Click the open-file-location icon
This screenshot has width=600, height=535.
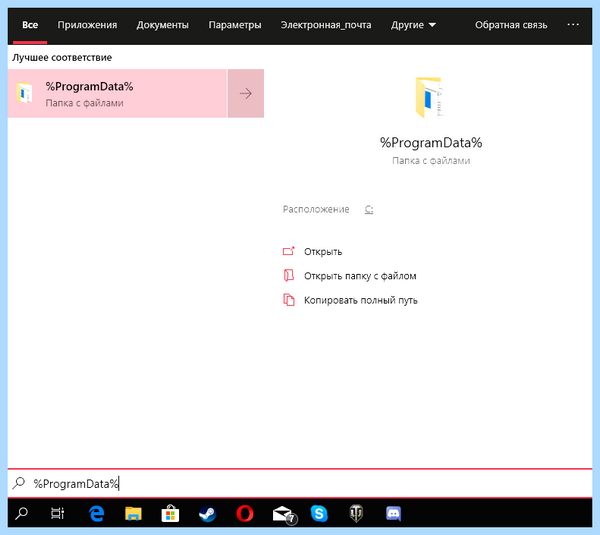point(289,276)
